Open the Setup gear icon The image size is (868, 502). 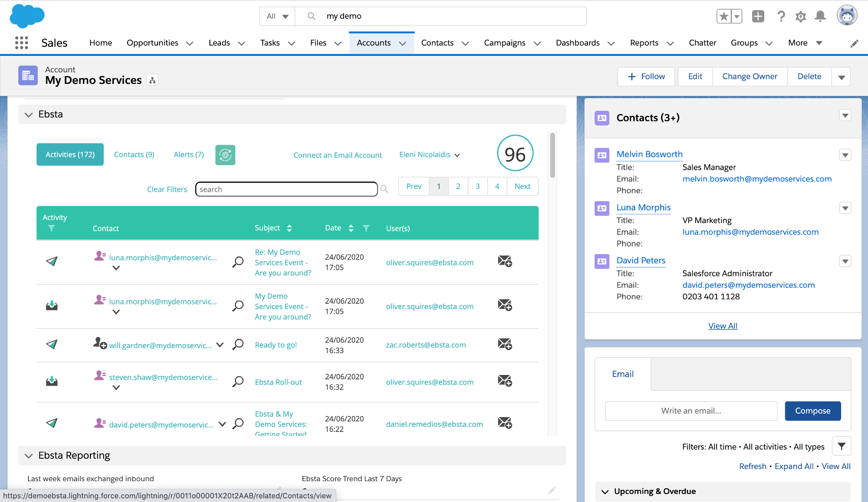point(800,17)
